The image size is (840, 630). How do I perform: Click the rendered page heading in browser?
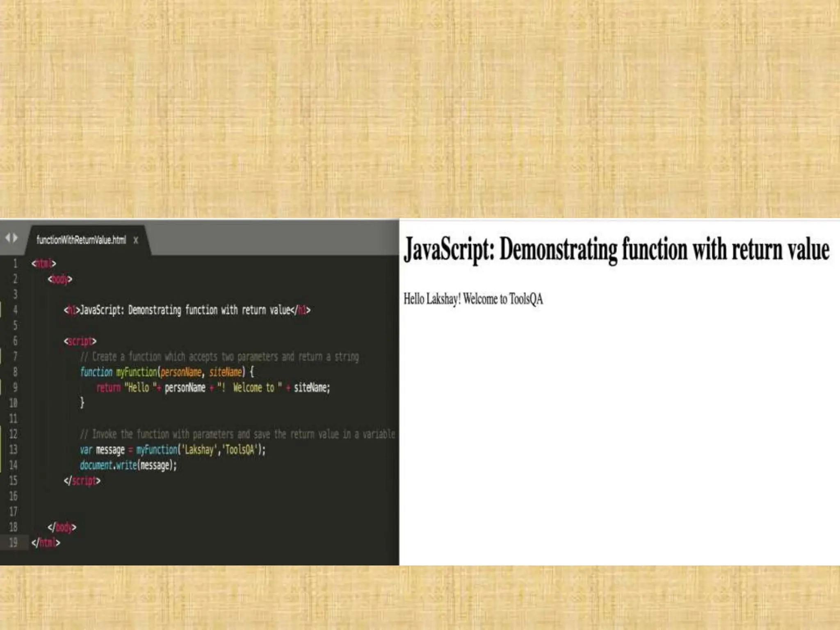(616, 249)
